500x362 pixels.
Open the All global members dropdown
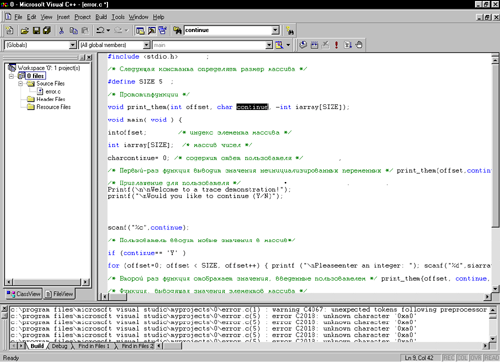click(146, 45)
